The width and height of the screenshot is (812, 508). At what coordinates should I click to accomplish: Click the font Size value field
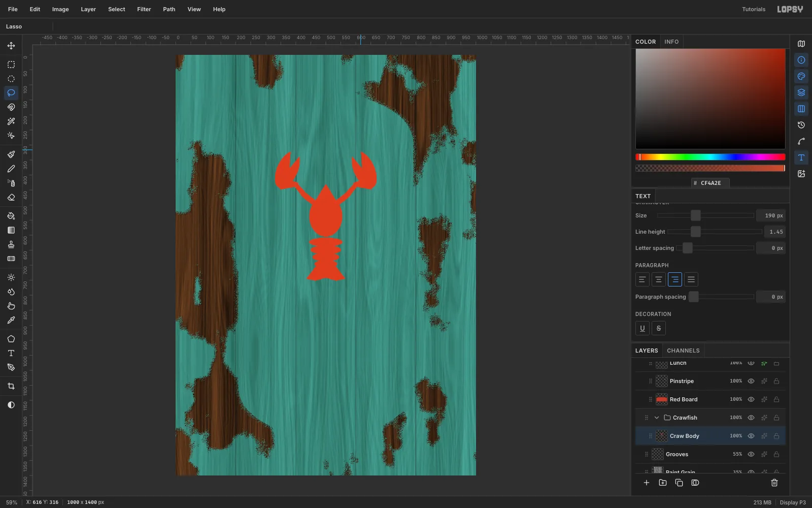tap(771, 215)
